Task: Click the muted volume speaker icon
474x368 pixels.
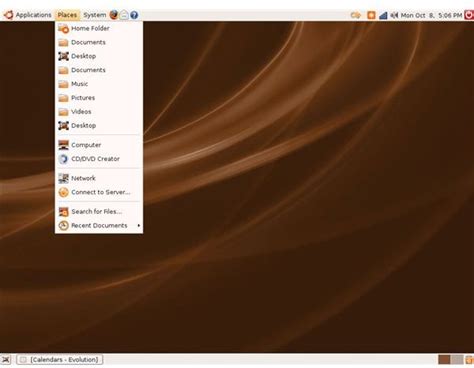Action: [x=394, y=15]
